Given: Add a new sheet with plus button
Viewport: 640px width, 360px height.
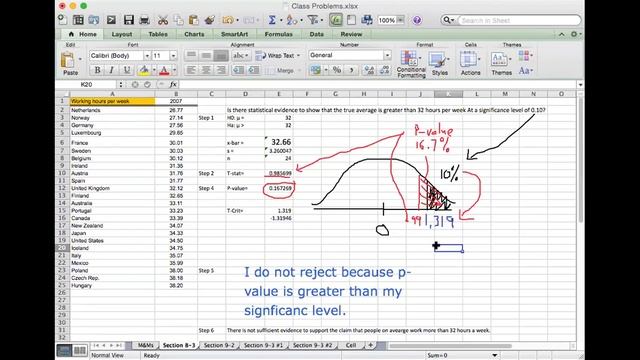Looking at the screenshot, I should (370, 345).
